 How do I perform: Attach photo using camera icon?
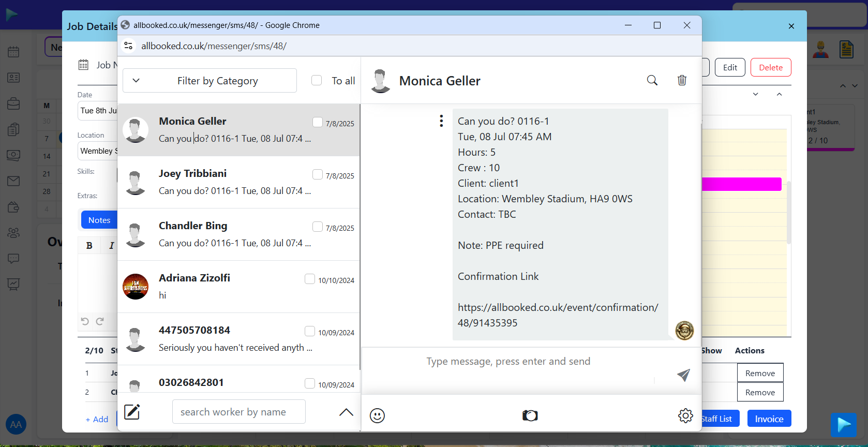pos(530,415)
